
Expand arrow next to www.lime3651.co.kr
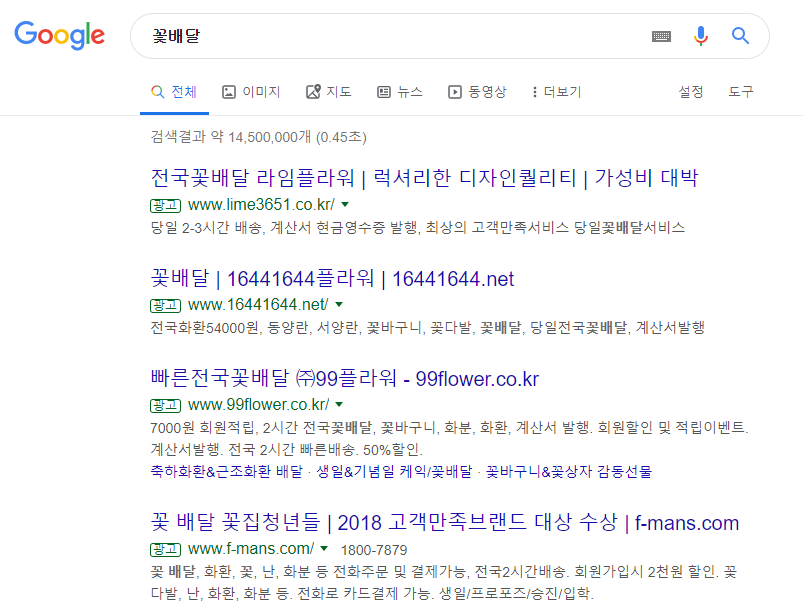pos(345,205)
